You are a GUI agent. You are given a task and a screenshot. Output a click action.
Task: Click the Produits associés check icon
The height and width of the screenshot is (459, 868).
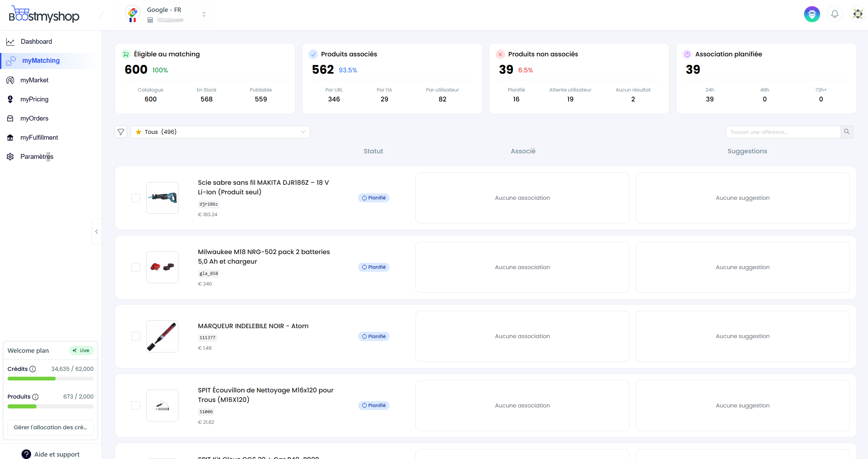click(x=313, y=54)
